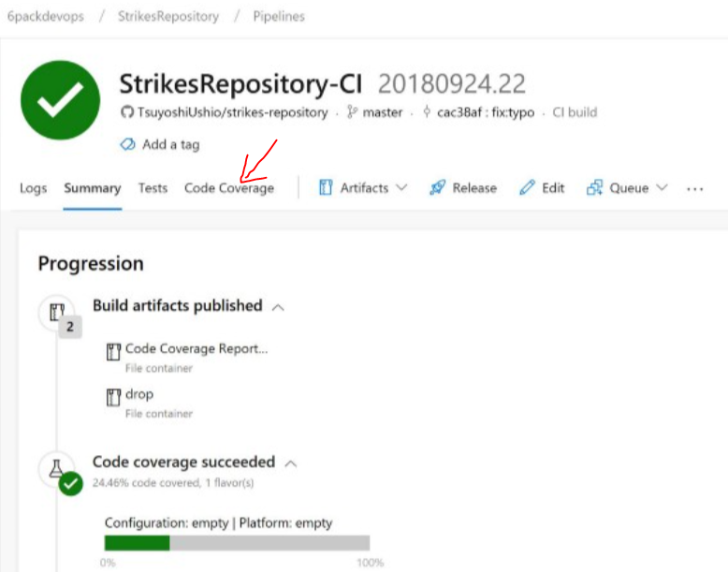Open the Queue dropdown chevron
The width and height of the screenshot is (728, 572).
pos(662,188)
